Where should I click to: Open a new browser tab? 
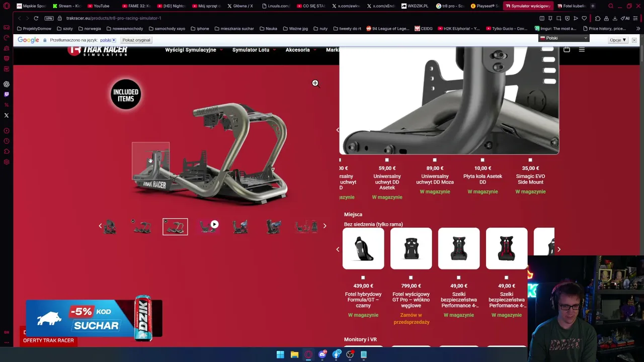click(x=593, y=6)
